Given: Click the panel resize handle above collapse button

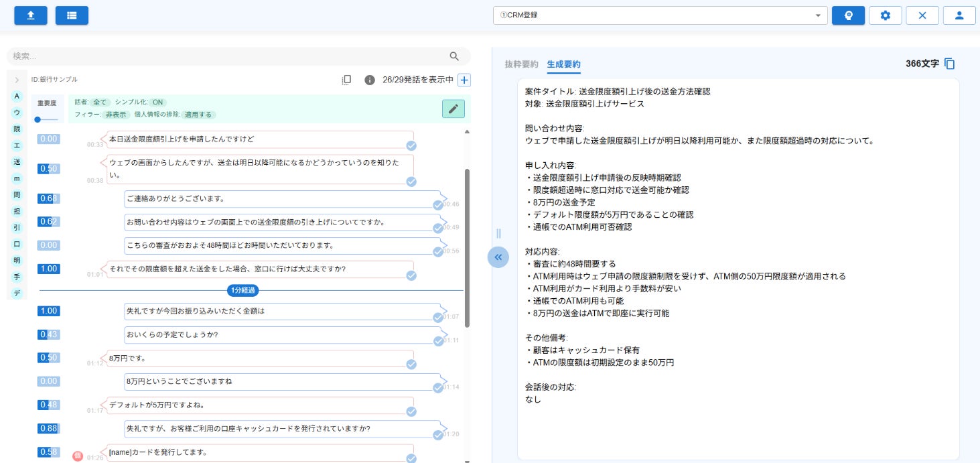Looking at the screenshot, I should click(498, 233).
